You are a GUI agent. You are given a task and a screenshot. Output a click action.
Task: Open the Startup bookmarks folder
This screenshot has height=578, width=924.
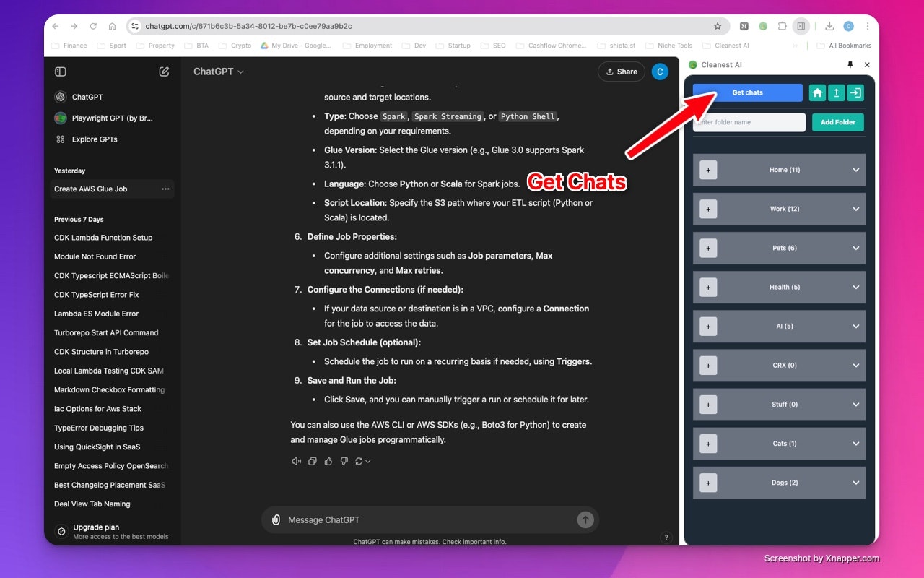(453, 46)
